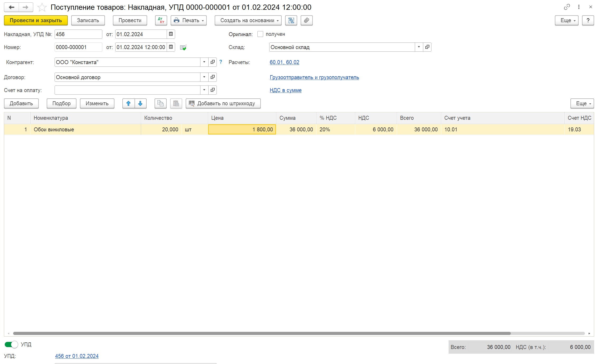Click Добавить по штрихкоду
The image size is (601, 364).
click(x=223, y=103)
